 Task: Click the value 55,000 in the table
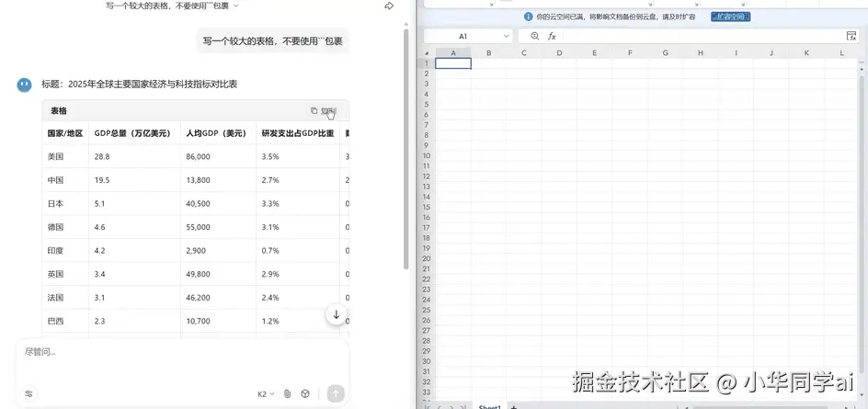(x=199, y=227)
